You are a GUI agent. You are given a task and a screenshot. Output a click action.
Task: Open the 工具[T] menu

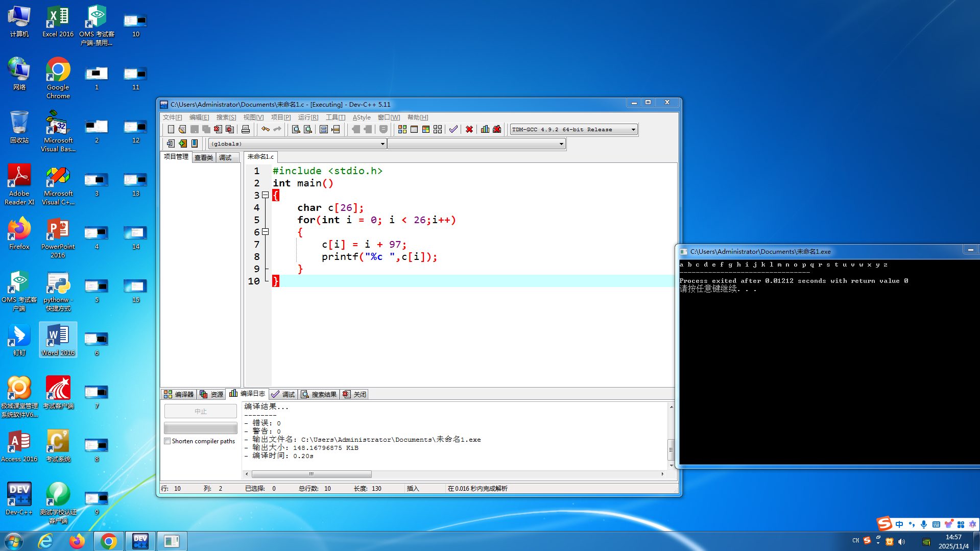(x=336, y=117)
